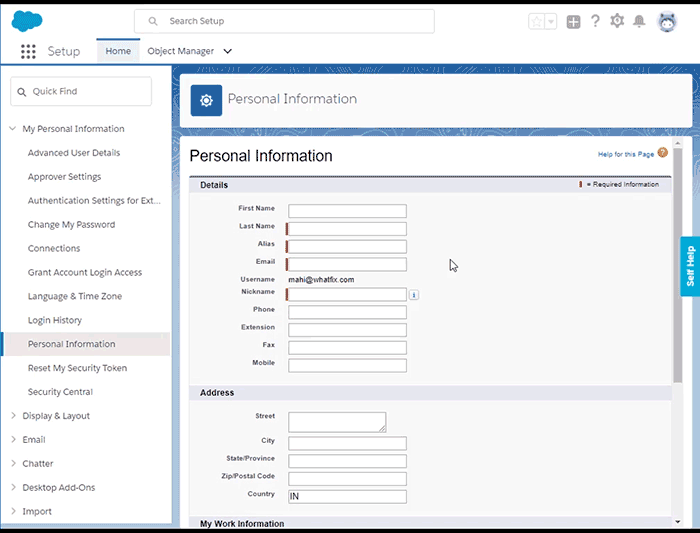Click the Email input field

click(x=347, y=264)
